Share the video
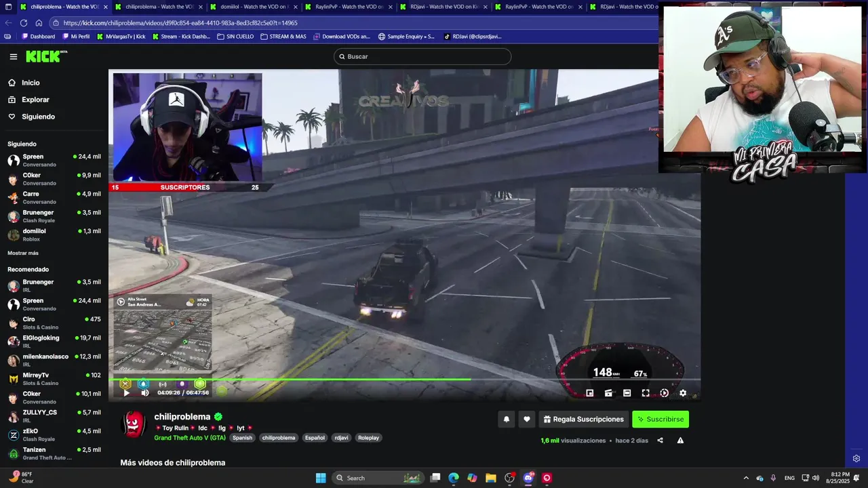Screen dimensions: 868x488 660,441
